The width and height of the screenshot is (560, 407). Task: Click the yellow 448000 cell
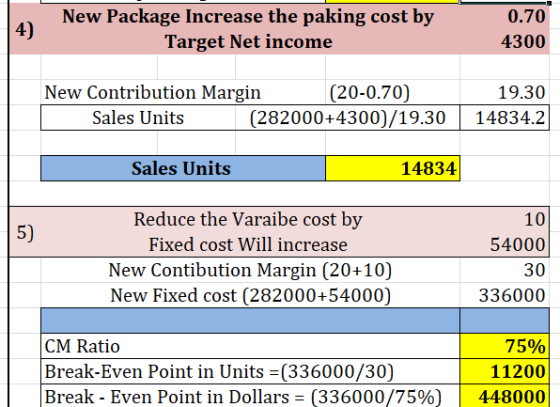pos(504,396)
